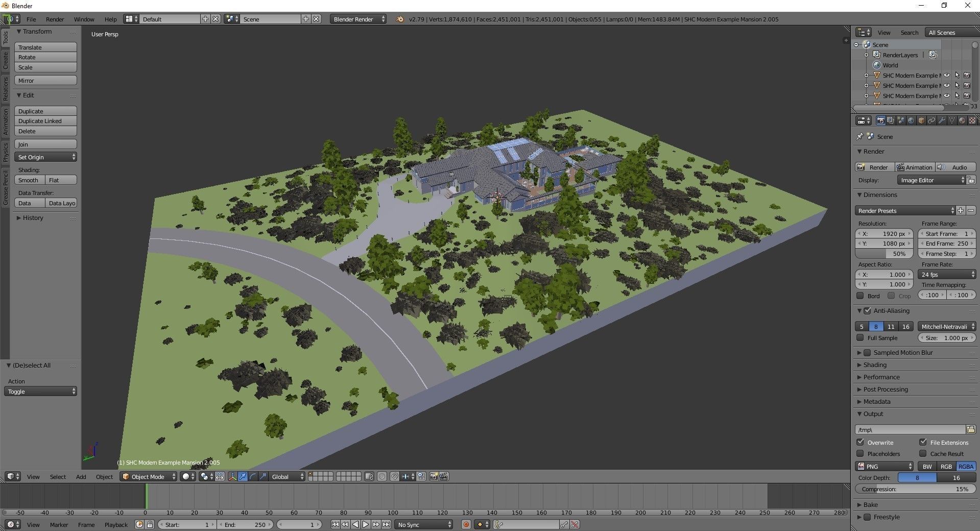Open the Material properties tab sphere icon

pos(962,120)
